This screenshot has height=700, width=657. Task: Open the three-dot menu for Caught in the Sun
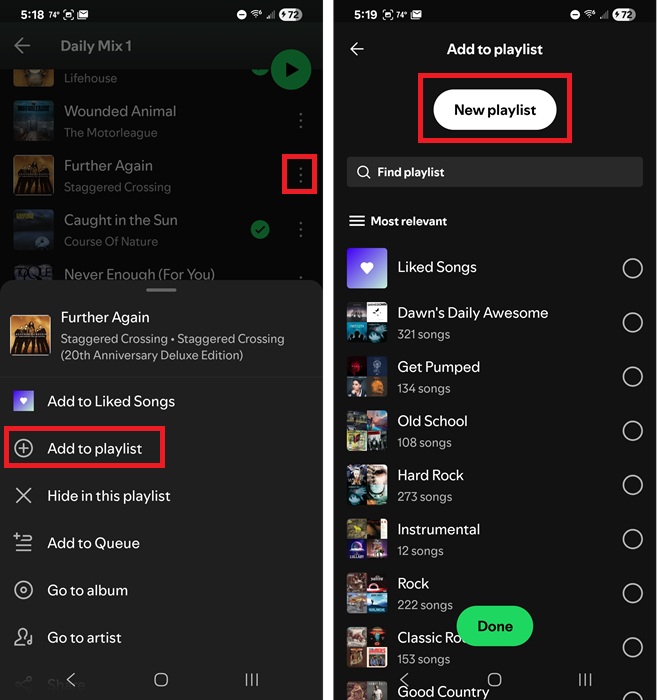tap(300, 229)
